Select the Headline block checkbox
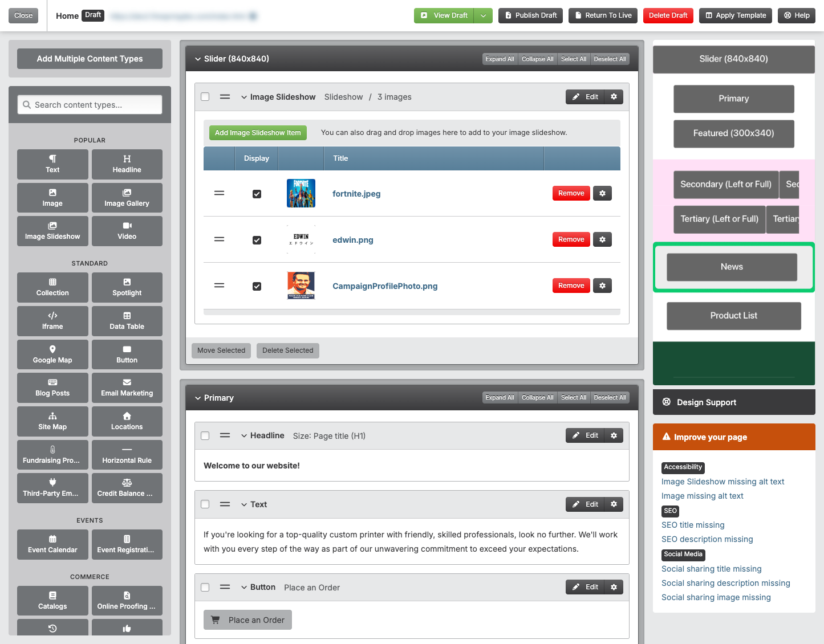 click(x=205, y=436)
